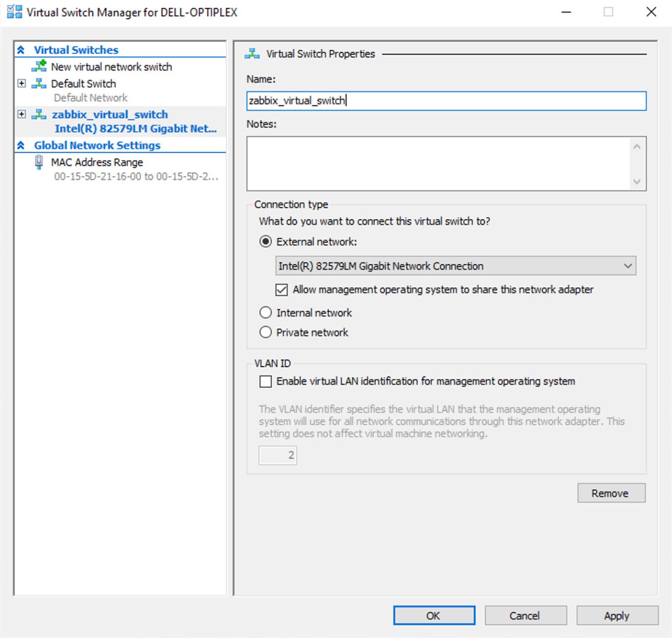Click the Virtual Switches section header
The width and height of the screenshot is (672, 638).
pos(76,50)
